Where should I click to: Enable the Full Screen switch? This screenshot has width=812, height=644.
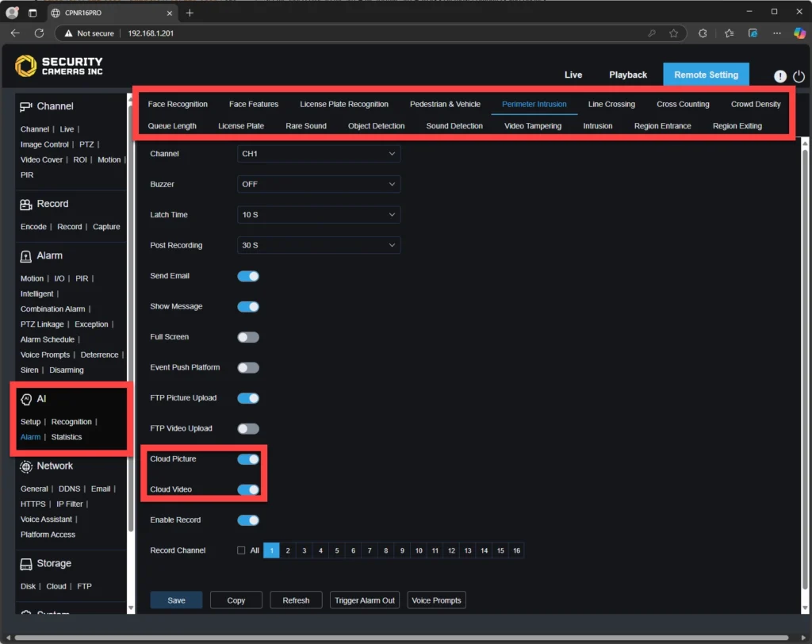pos(248,337)
